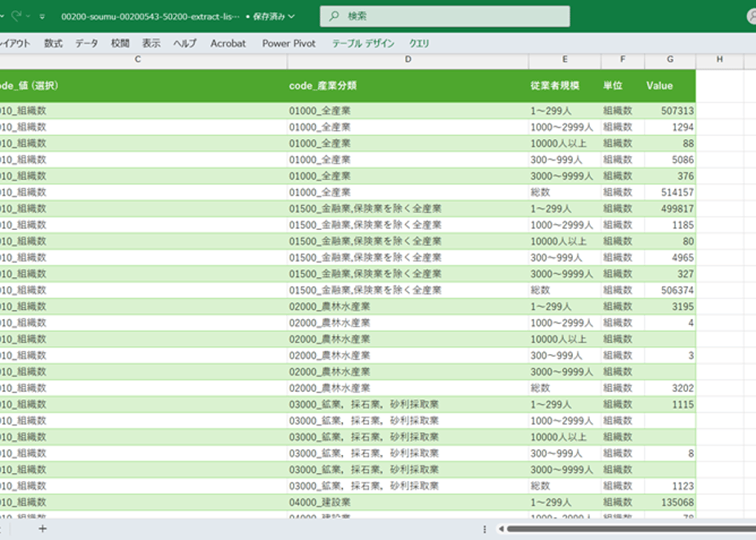Open the データ ribbon tab

(86, 43)
